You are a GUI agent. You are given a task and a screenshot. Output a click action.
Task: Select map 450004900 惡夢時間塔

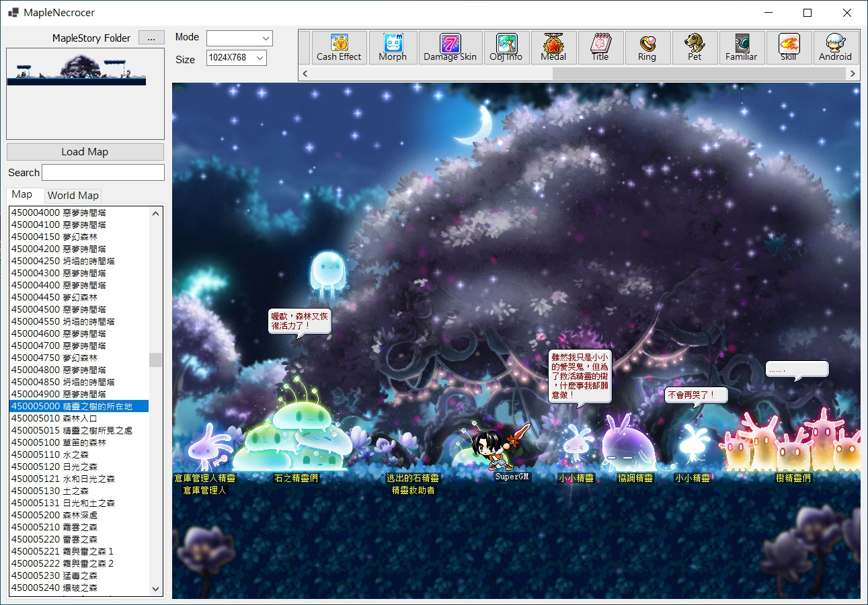[x=79, y=394]
